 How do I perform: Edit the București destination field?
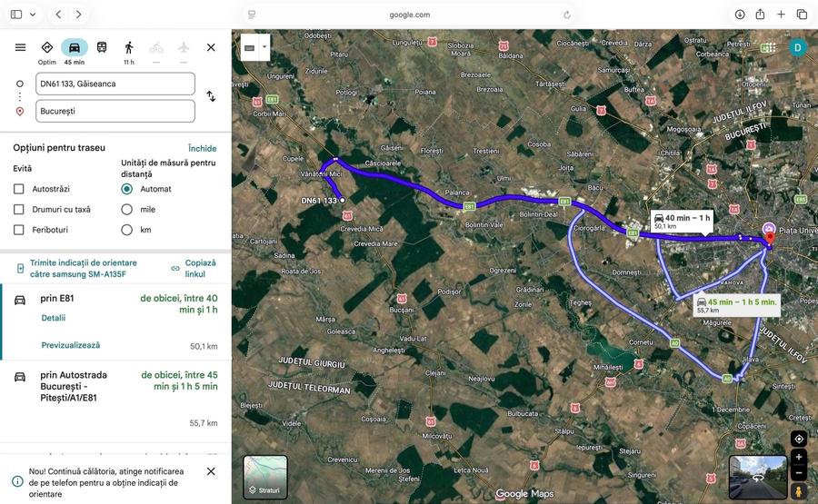click(115, 111)
